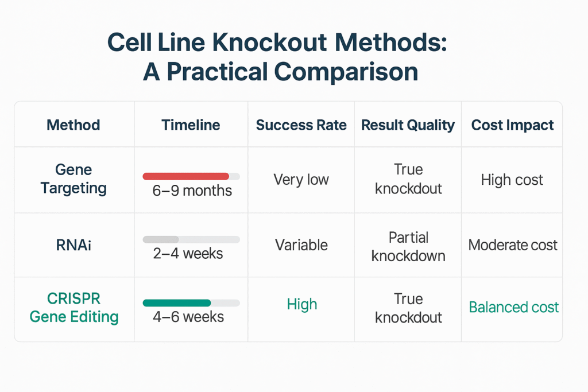
Task: Click the "2–4 weeks" timeline text
Action: [188, 254]
